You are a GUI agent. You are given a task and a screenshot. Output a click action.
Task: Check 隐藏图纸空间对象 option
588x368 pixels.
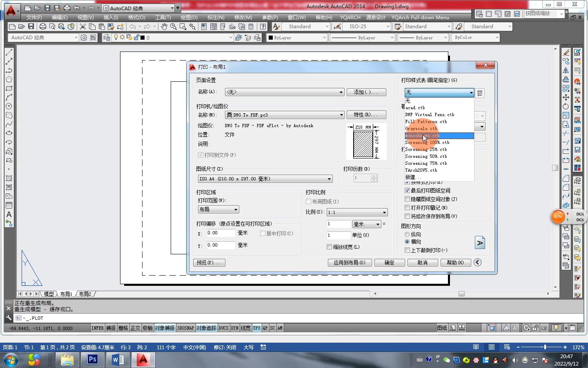(407, 199)
